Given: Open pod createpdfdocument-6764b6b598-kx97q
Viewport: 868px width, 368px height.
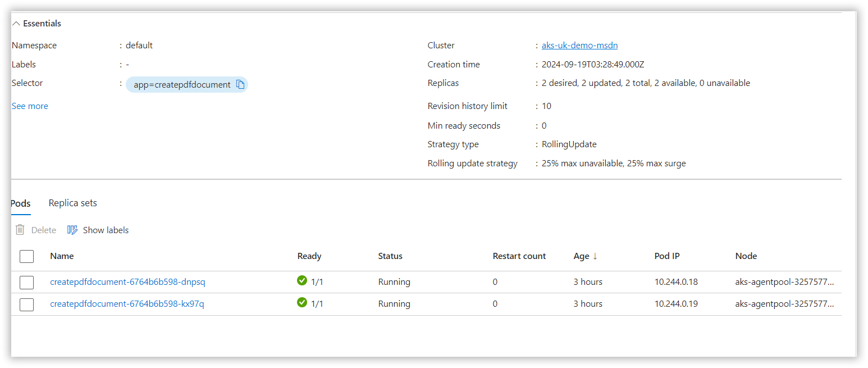Looking at the screenshot, I should click(127, 303).
